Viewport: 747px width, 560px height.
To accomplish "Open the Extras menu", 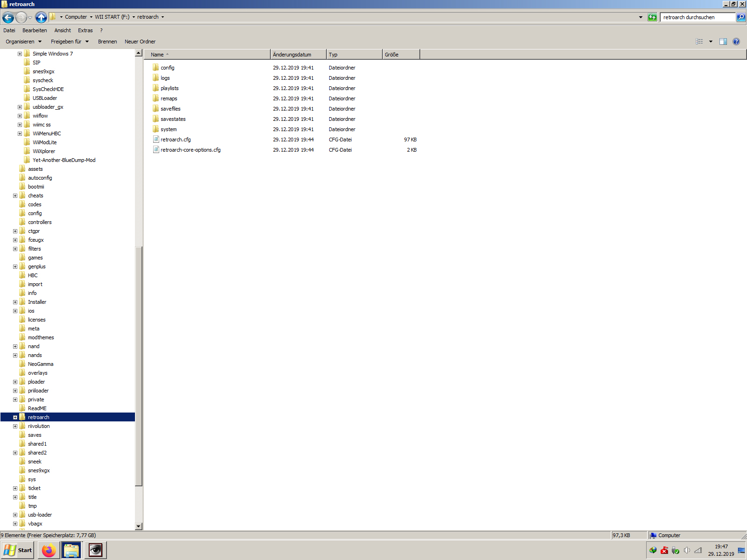I will (x=85, y=30).
